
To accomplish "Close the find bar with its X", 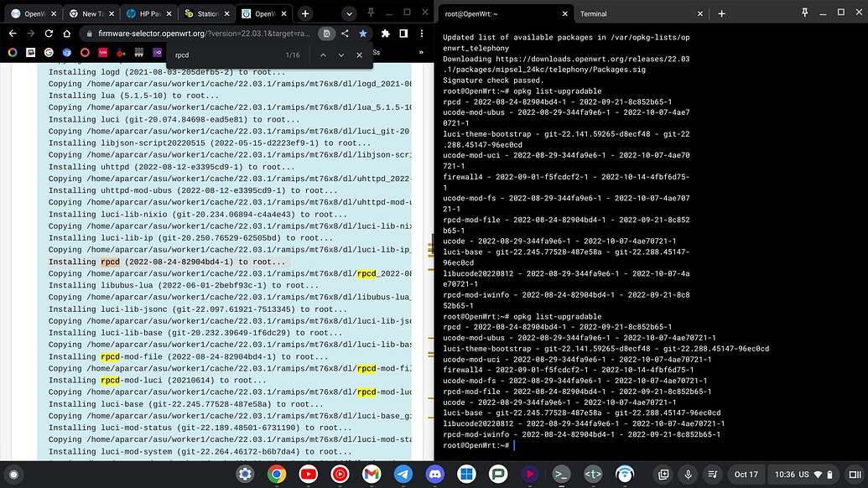I will point(359,55).
